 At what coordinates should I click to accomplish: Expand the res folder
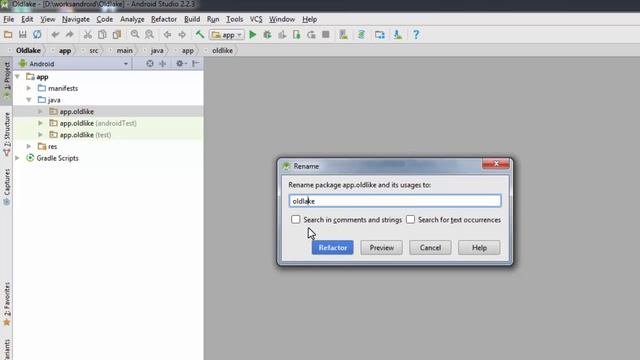click(x=29, y=146)
